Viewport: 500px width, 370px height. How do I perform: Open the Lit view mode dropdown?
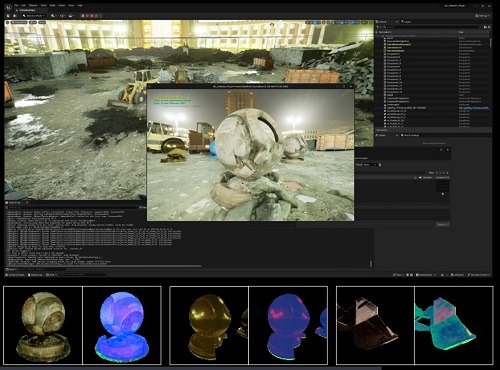(x=33, y=22)
